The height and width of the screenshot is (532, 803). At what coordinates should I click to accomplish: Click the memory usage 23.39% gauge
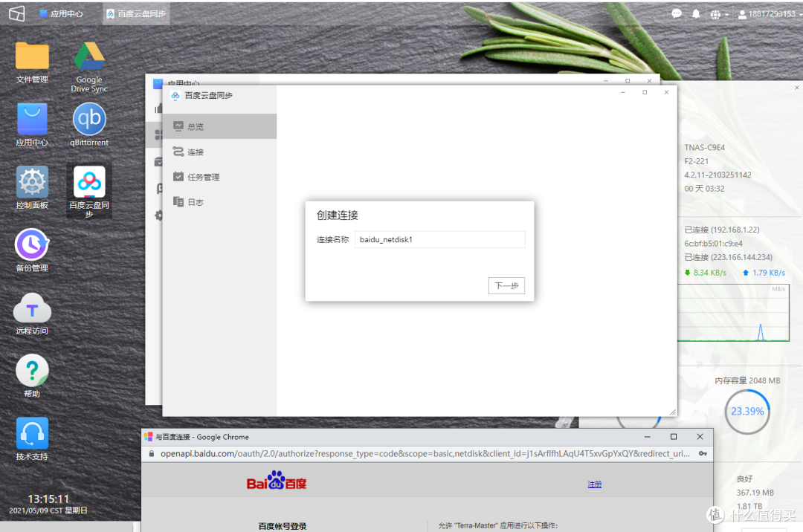click(747, 412)
